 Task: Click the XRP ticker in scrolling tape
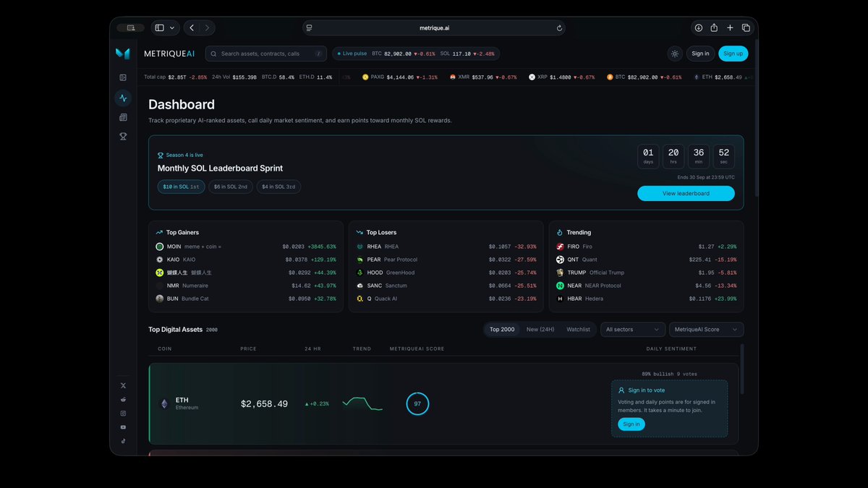pos(561,77)
